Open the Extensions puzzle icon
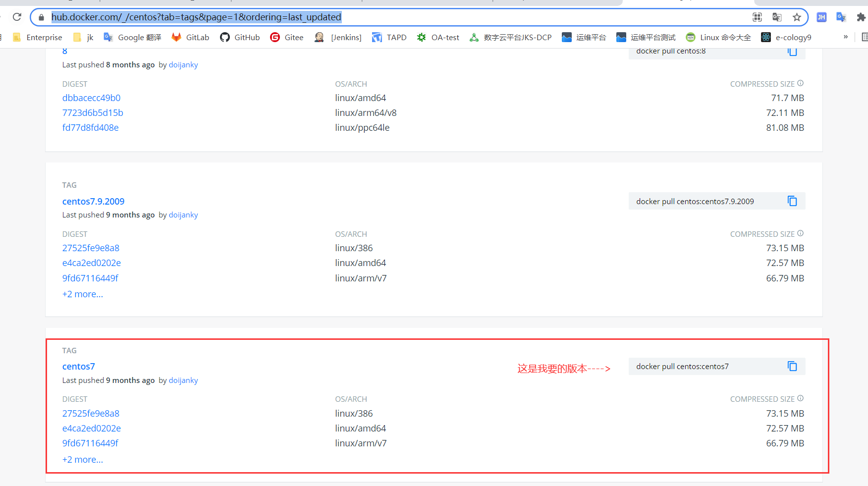The width and height of the screenshot is (868, 486). (x=861, y=17)
